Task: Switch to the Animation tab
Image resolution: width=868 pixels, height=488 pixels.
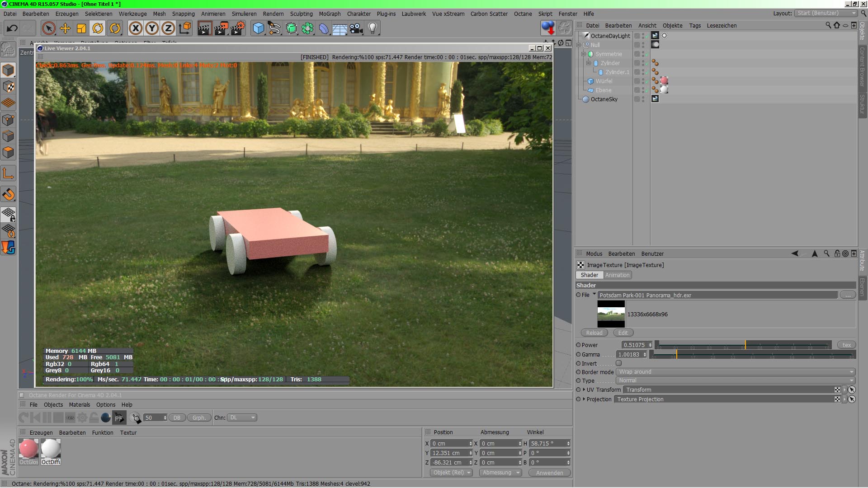Action: 617,275
